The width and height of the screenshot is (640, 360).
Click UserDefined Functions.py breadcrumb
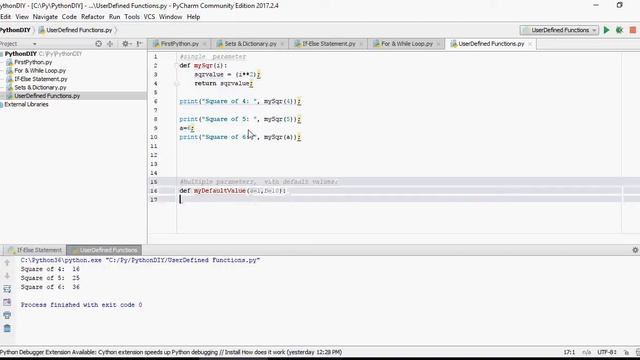76,30
